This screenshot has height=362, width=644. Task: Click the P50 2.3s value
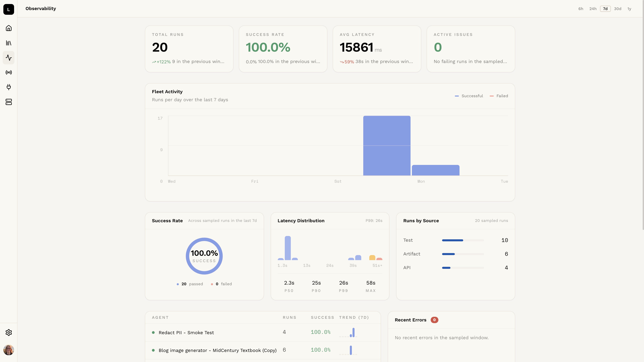tap(289, 283)
